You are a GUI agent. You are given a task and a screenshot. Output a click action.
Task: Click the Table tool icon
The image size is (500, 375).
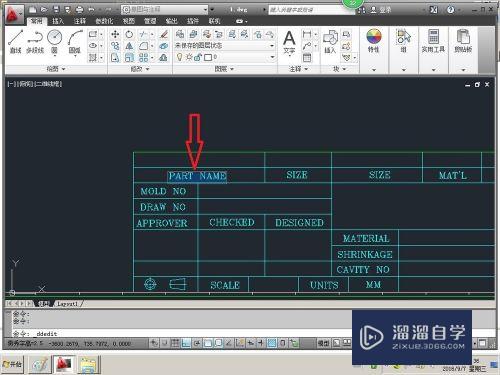pyautogui.click(x=307, y=58)
